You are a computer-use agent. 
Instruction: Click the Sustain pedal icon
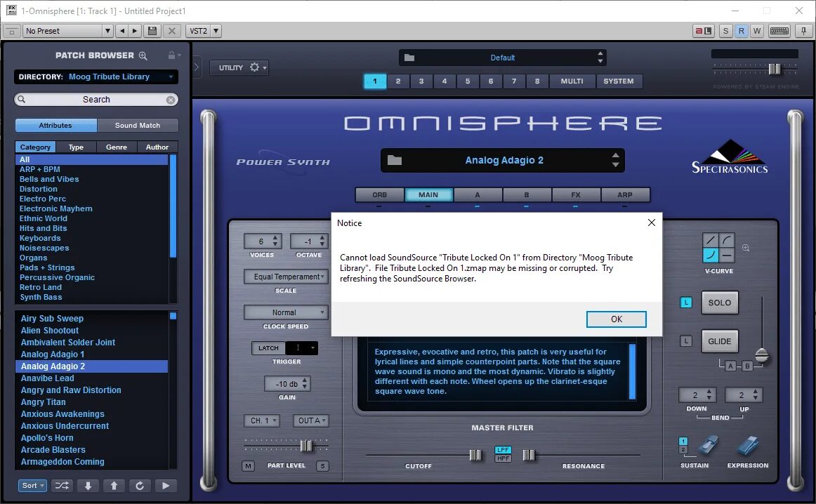click(x=709, y=446)
